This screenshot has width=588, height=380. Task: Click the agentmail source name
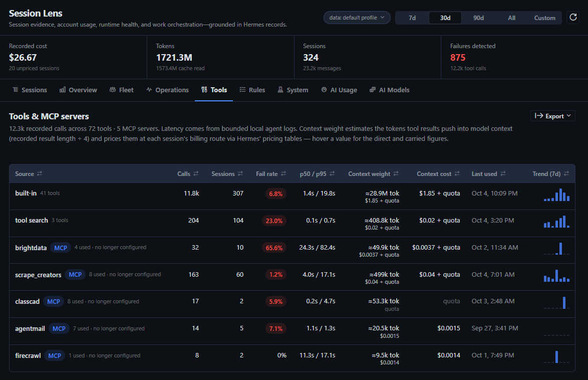click(x=30, y=328)
